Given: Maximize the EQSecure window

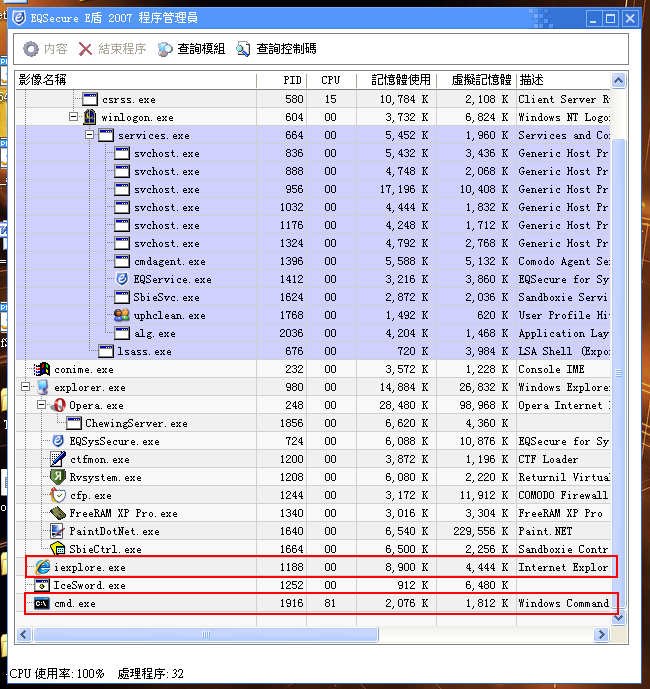Looking at the screenshot, I should coord(611,19).
